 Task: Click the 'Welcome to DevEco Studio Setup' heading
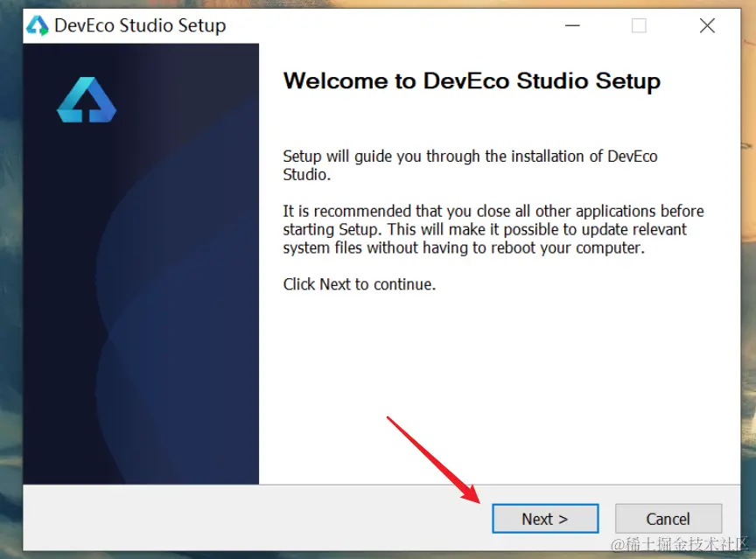coord(472,81)
